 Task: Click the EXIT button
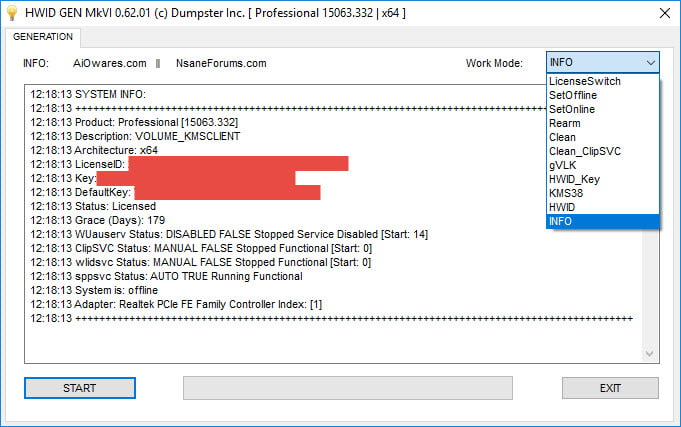coord(610,388)
